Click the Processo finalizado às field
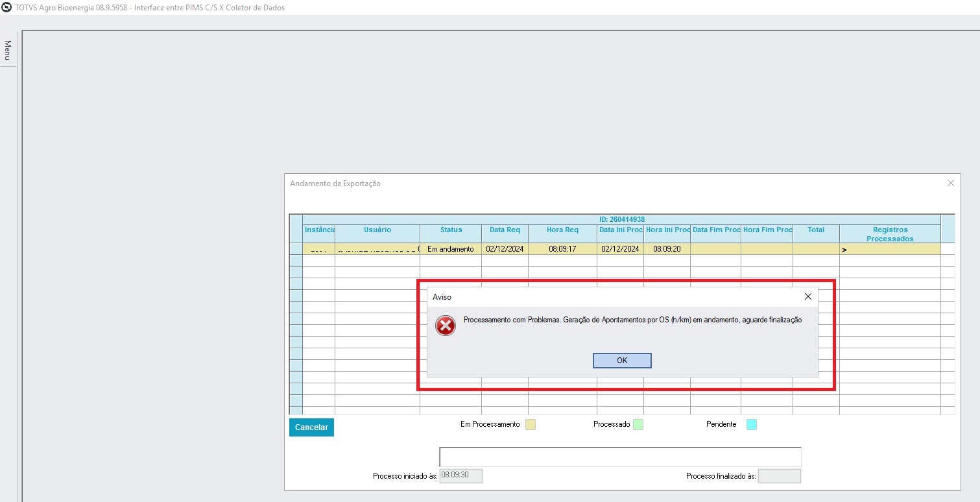Screen dimensions: 980x502 click(780, 476)
